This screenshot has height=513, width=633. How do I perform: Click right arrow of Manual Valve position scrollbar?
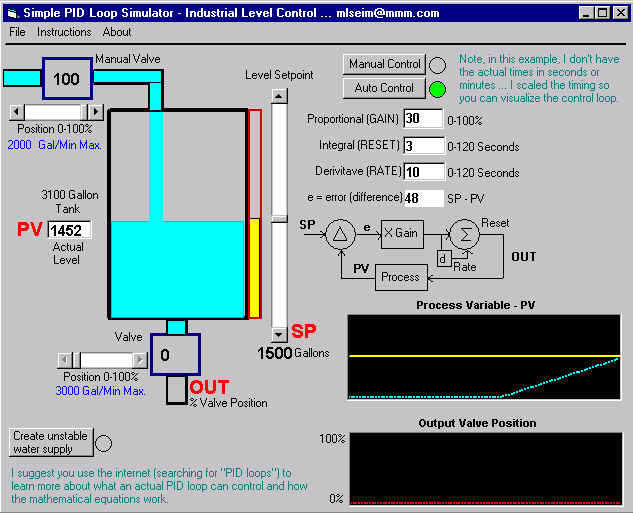(x=95, y=112)
